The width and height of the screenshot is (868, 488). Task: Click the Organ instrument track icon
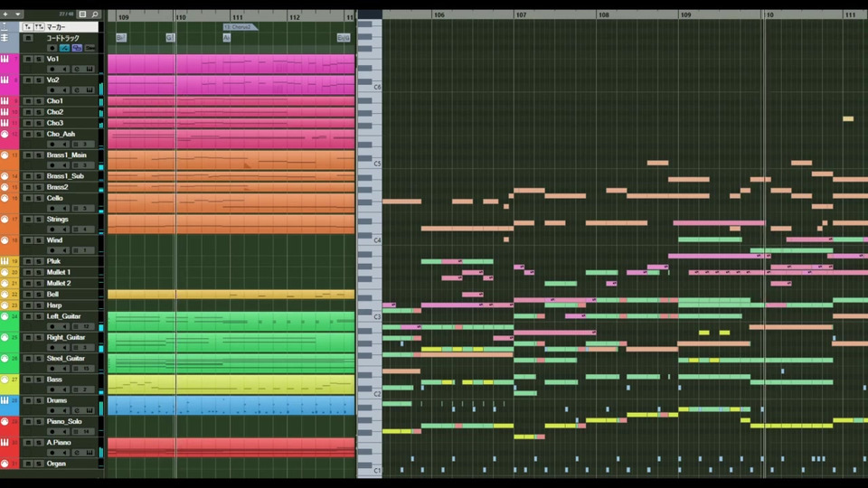coord(5,464)
